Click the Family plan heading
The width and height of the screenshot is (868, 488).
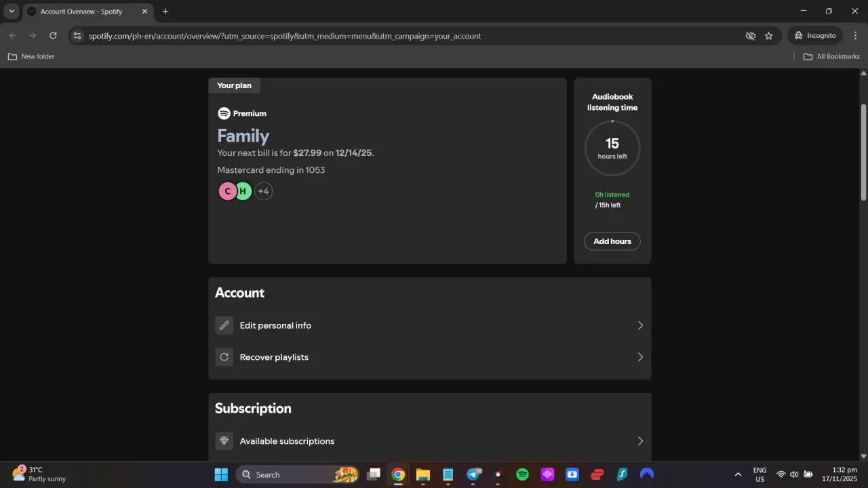pos(243,136)
